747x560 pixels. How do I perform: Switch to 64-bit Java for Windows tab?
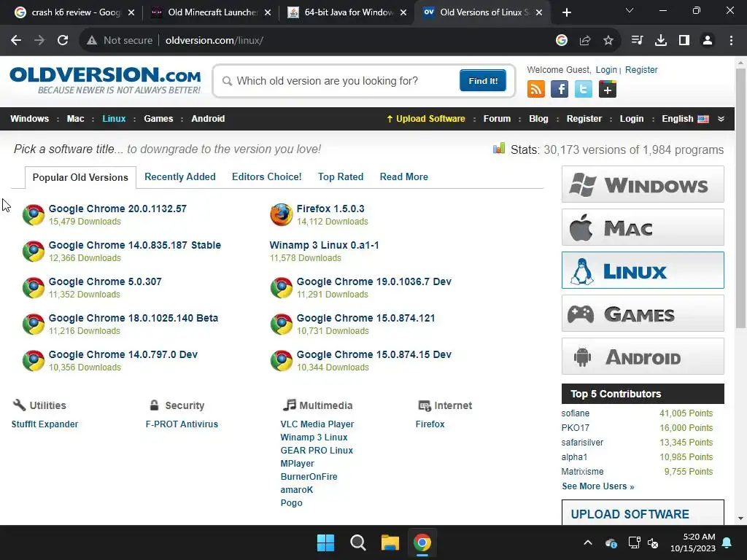pos(347,12)
